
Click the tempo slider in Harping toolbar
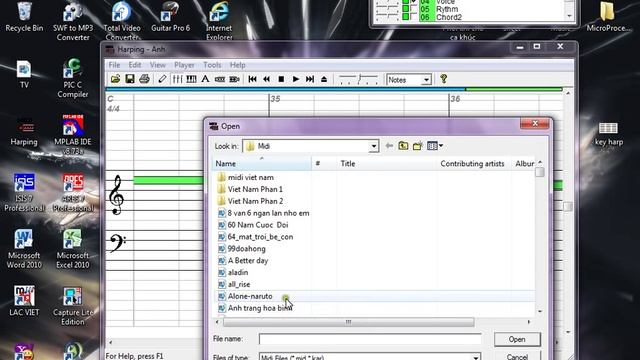pyautogui.click(x=358, y=80)
